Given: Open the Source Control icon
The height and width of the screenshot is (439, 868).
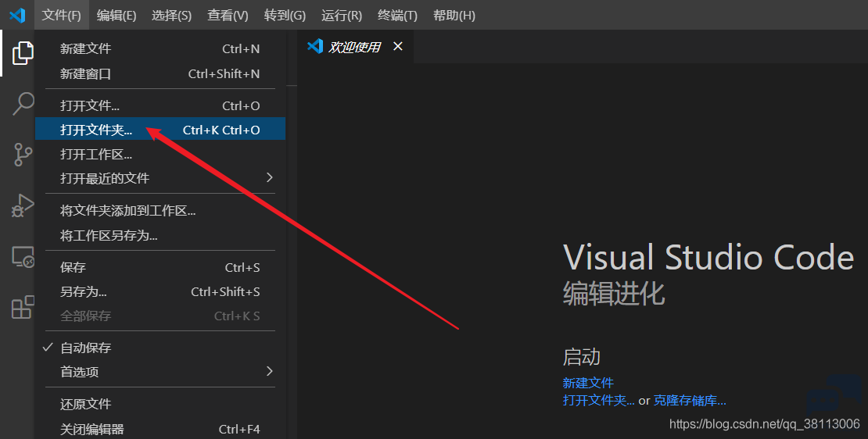Looking at the screenshot, I should pyautogui.click(x=22, y=154).
